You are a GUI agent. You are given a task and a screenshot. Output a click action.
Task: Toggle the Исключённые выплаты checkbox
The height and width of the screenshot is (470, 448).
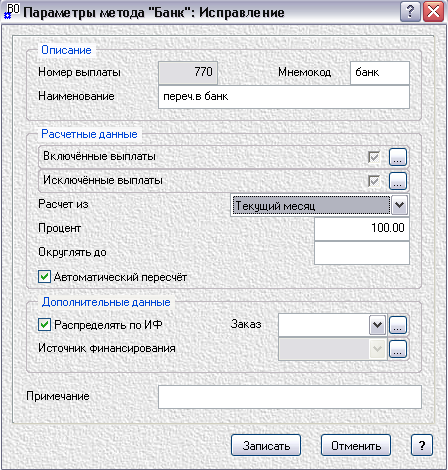tap(374, 181)
